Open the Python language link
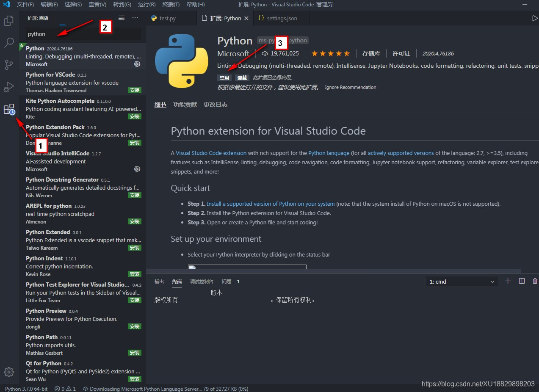 tap(329, 153)
